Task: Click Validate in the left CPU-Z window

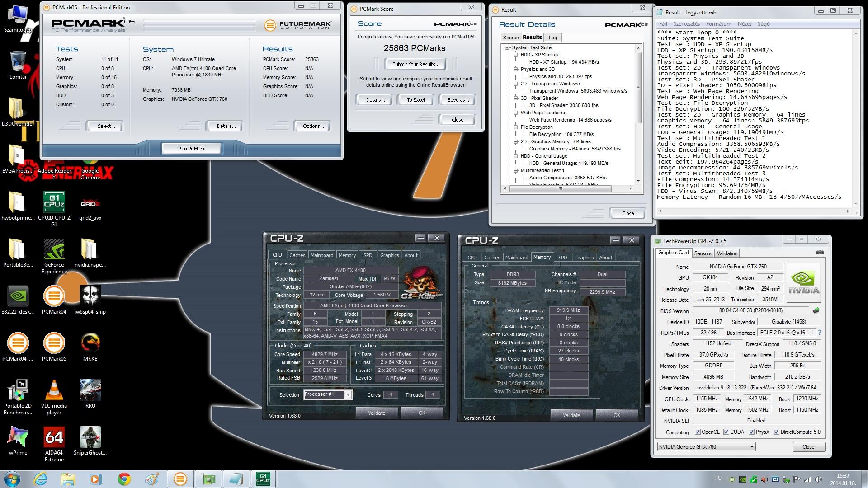Action: coord(377,413)
